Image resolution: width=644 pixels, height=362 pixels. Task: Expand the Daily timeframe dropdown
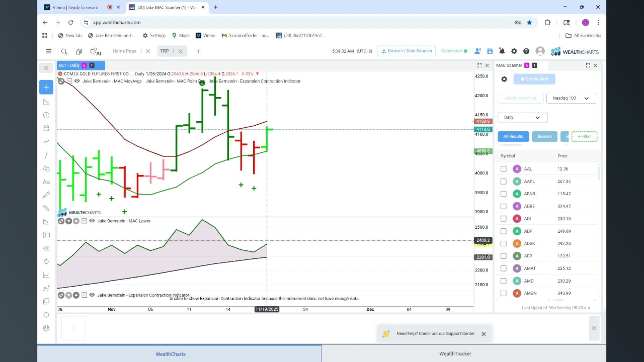click(x=522, y=117)
